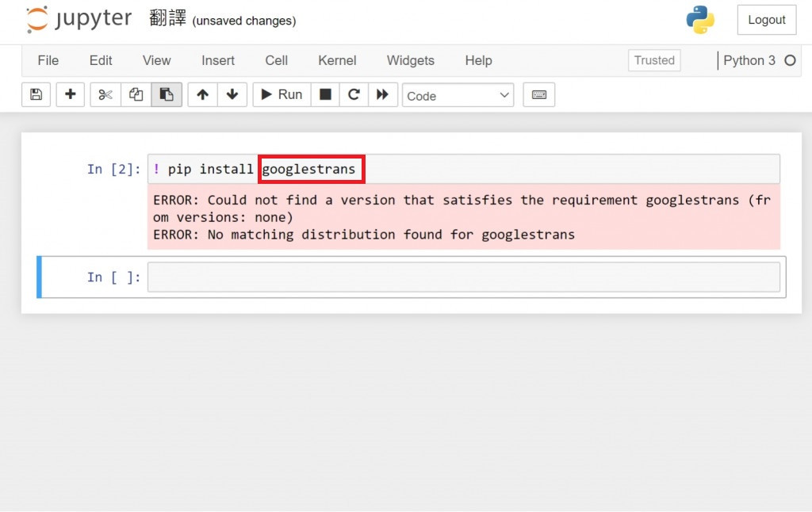Open the View menu
This screenshot has width=812, height=512.
[156, 60]
